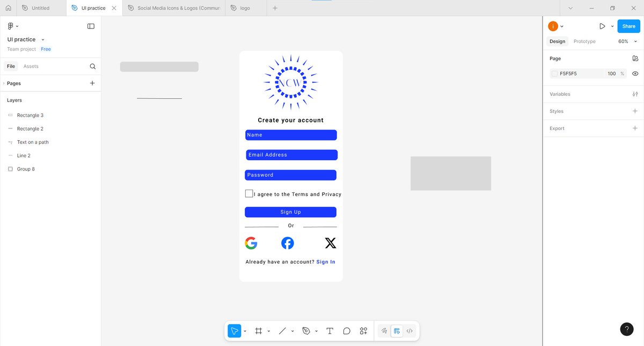Switch to Draw mode icon
The width and height of the screenshot is (644, 346).
[x=384, y=331]
